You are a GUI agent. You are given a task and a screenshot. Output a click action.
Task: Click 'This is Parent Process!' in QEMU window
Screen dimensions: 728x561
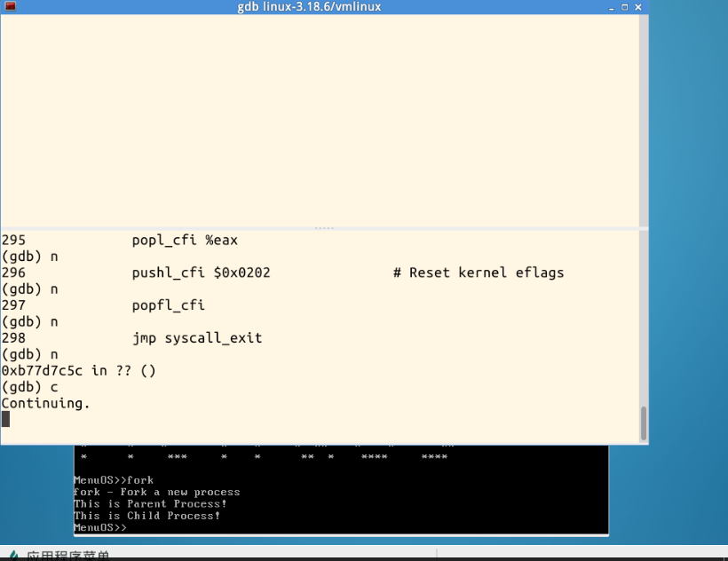coord(150,504)
